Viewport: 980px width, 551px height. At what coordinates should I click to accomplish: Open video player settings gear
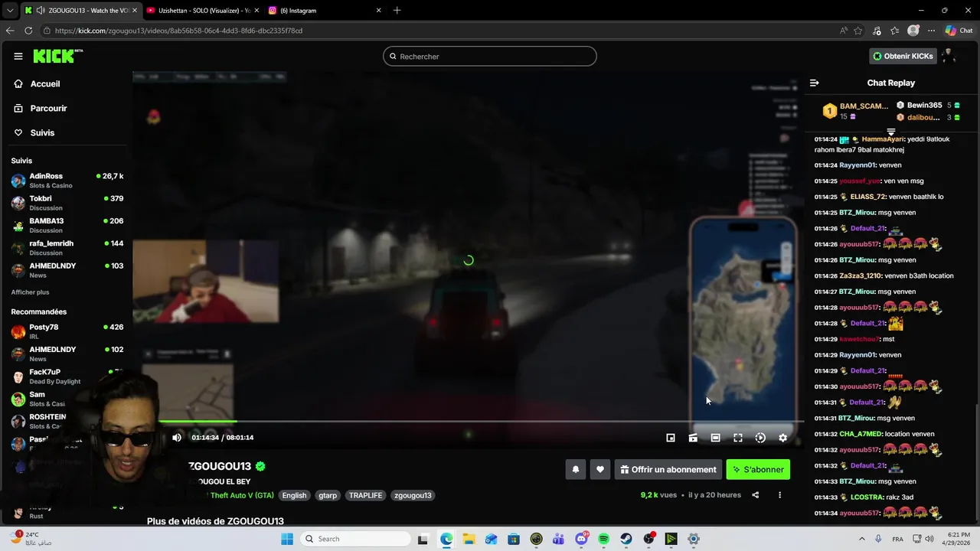782,438
